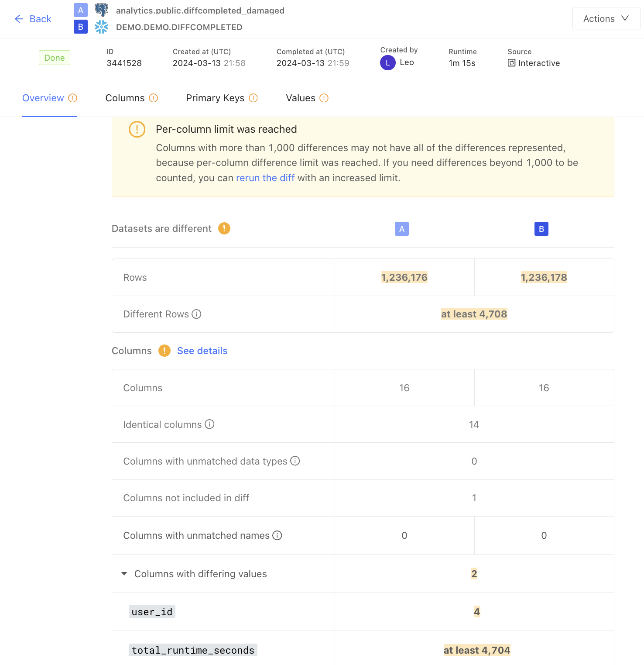Click the total_runtime_seconds column tag
Viewport: 644px width, 665px height.
click(193, 650)
